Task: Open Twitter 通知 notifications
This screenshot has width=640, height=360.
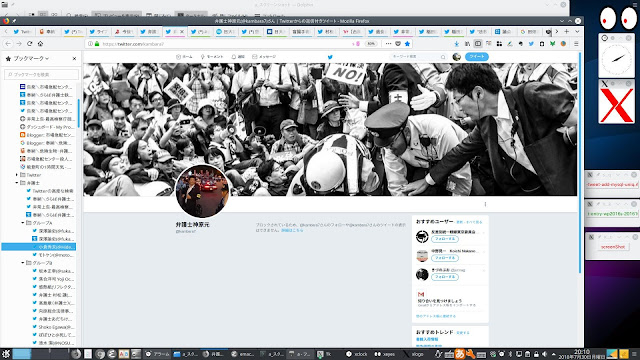Action: (x=238, y=57)
